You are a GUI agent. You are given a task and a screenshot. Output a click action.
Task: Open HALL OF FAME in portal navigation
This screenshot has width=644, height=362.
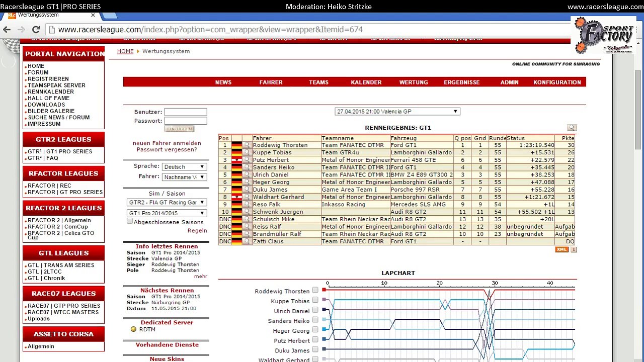49,99
